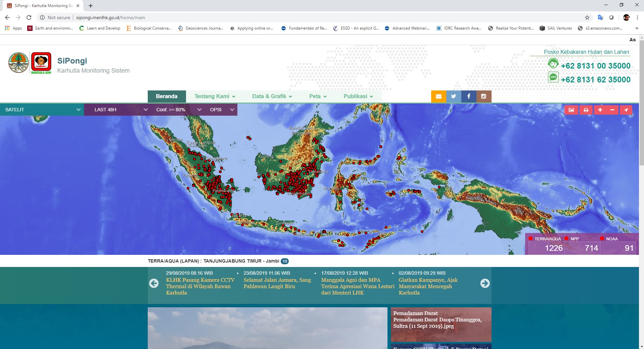The width and height of the screenshot is (644, 349).
Task: Click the map image export icon
Action: [571, 110]
